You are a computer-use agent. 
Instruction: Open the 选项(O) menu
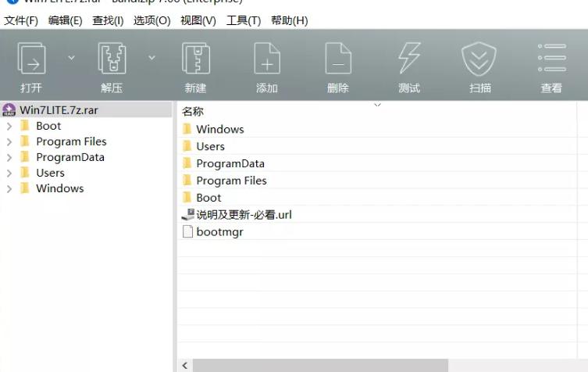151,20
